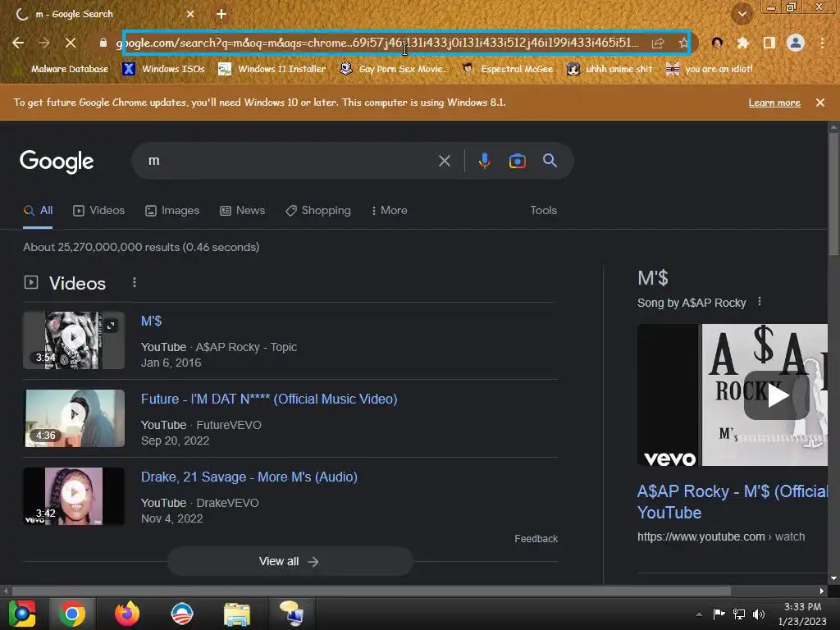Click scroll right arrow on horizontal scrollbar

tap(822, 591)
